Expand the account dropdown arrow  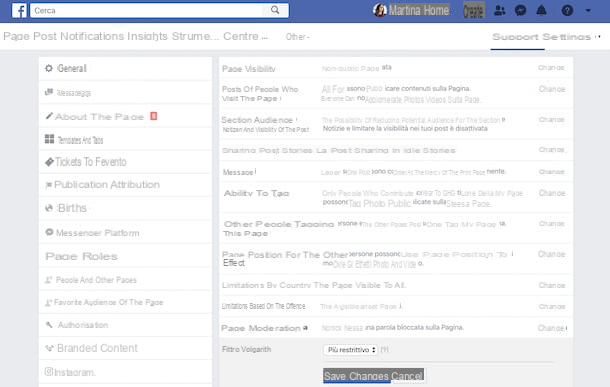pyautogui.click(x=588, y=11)
